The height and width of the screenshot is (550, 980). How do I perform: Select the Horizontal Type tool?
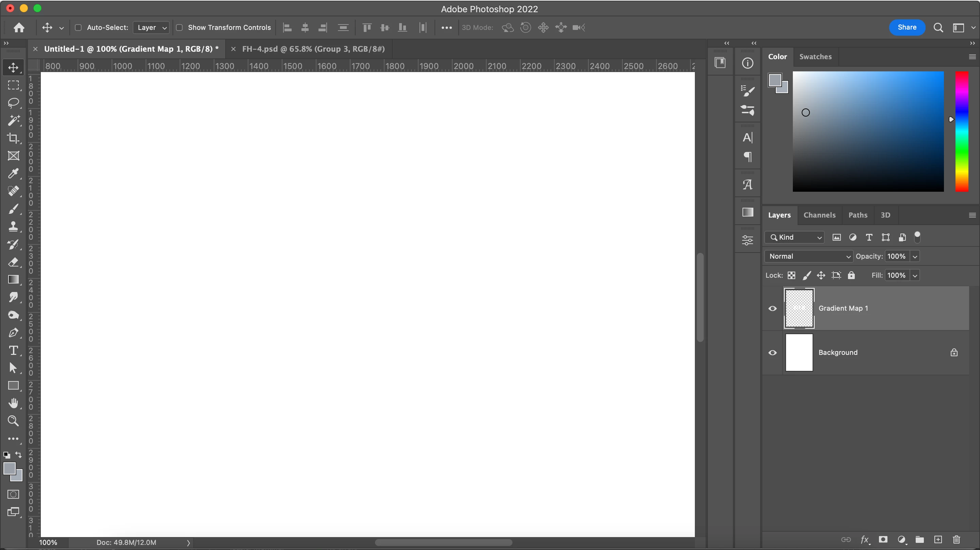pyautogui.click(x=13, y=350)
